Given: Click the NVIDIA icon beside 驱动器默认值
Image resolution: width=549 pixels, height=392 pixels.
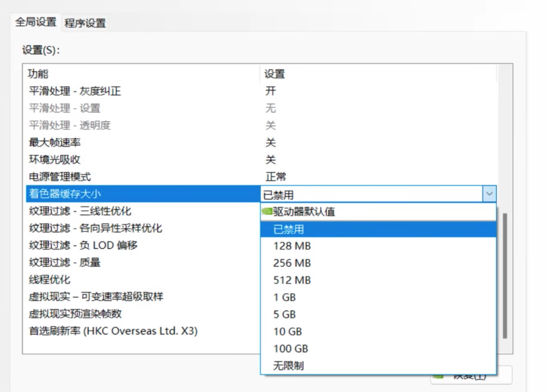Looking at the screenshot, I should click(267, 212).
